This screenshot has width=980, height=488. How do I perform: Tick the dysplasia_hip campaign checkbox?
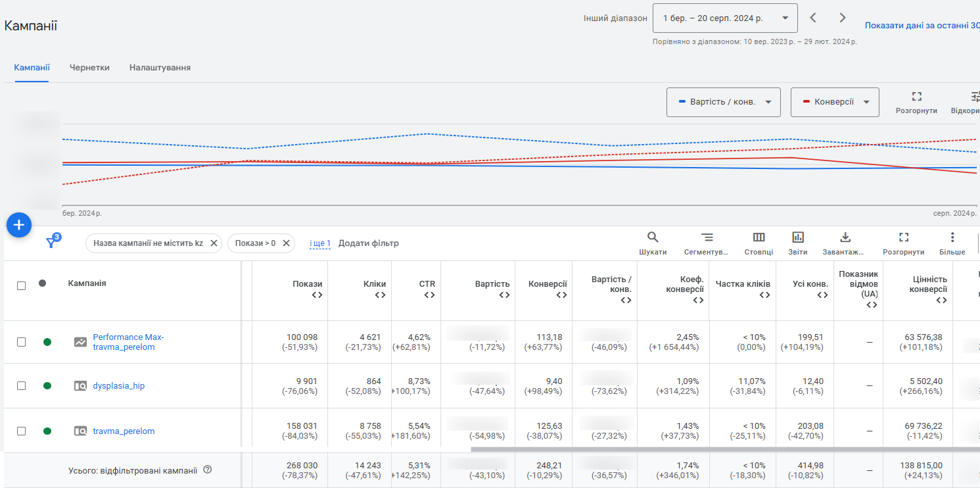[x=22, y=386]
